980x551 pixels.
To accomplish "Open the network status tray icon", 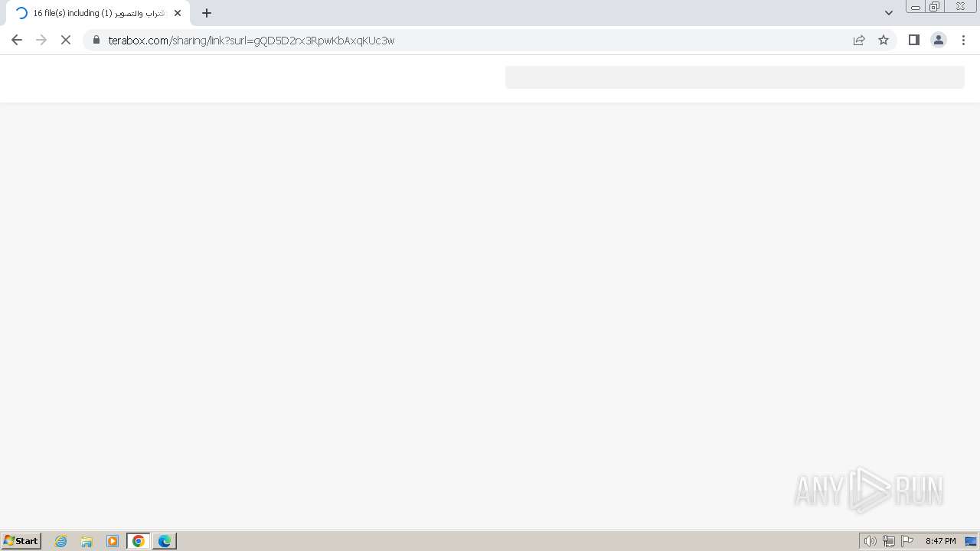I will click(889, 541).
